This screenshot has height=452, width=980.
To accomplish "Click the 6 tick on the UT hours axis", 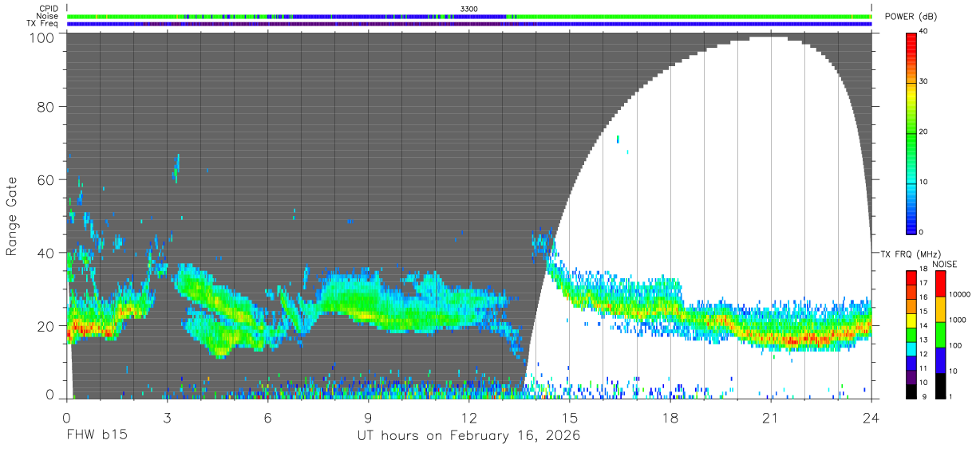I will pos(267,419).
